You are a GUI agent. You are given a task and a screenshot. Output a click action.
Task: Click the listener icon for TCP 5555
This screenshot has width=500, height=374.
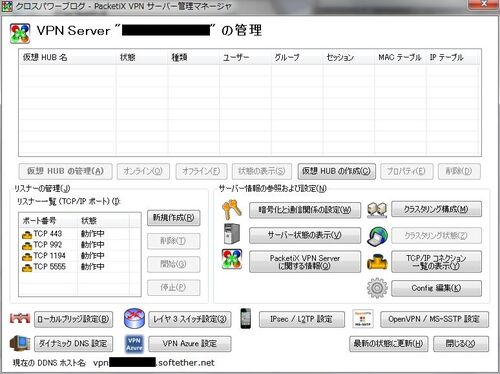27,268
